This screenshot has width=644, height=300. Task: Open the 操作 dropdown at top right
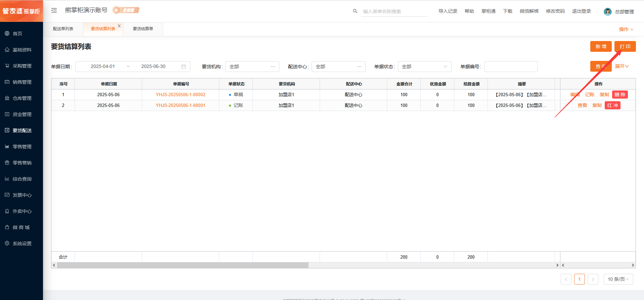pyautogui.click(x=626, y=29)
